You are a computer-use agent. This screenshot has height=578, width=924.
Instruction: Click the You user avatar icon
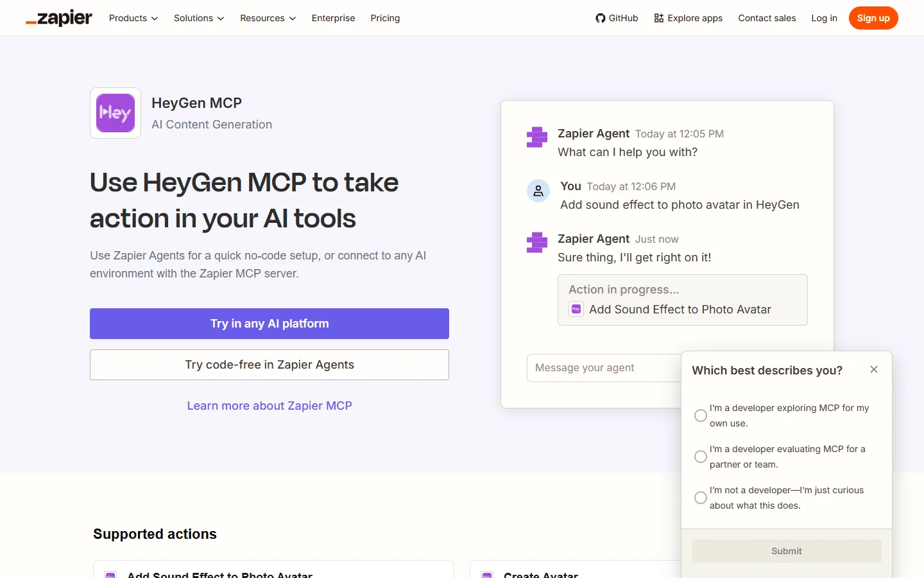pyautogui.click(x=538, y=191)
